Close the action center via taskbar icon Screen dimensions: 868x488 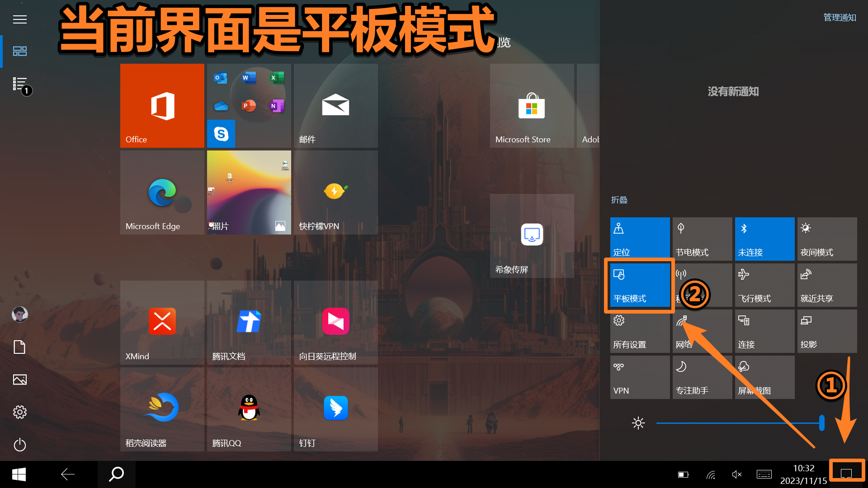click(846, 474)
